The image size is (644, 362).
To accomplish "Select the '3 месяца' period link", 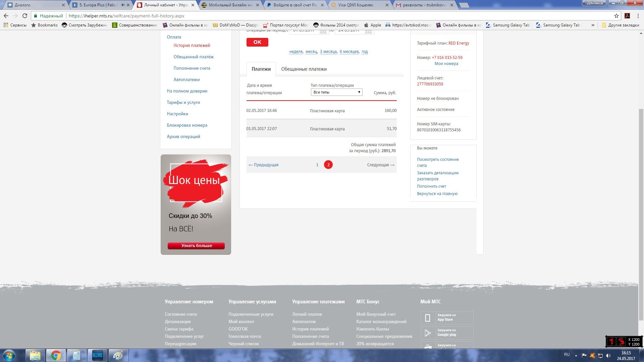I will click(328, 52).
